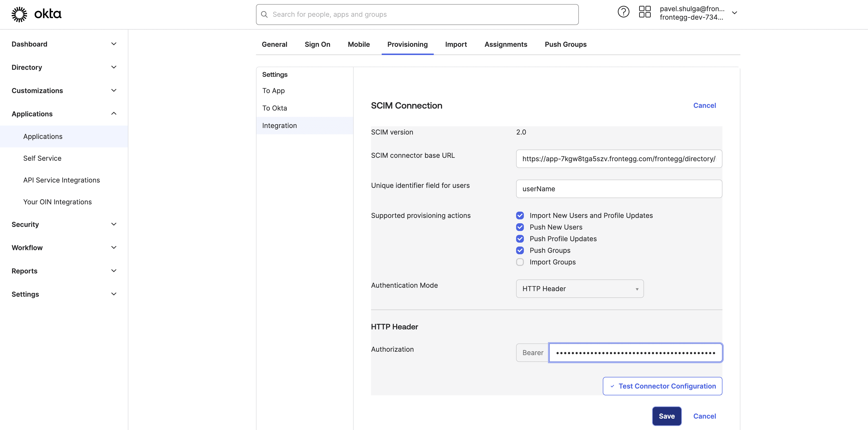Open the apps grid icon

(645, 12)
